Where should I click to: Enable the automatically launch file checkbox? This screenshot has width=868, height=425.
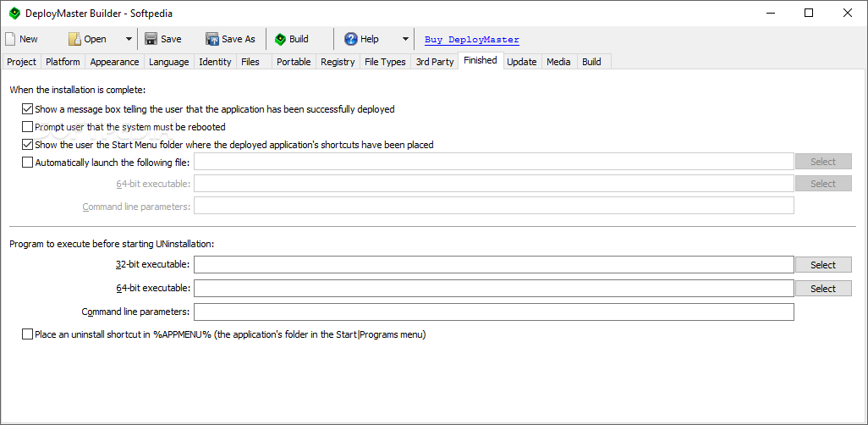pos(27,163)
